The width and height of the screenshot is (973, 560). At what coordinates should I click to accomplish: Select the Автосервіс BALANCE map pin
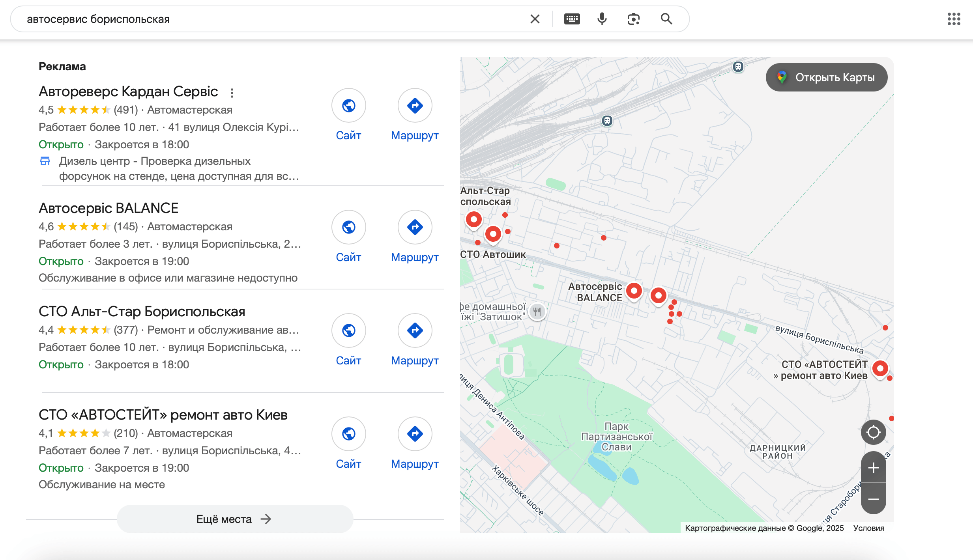(x=634, y=291)
